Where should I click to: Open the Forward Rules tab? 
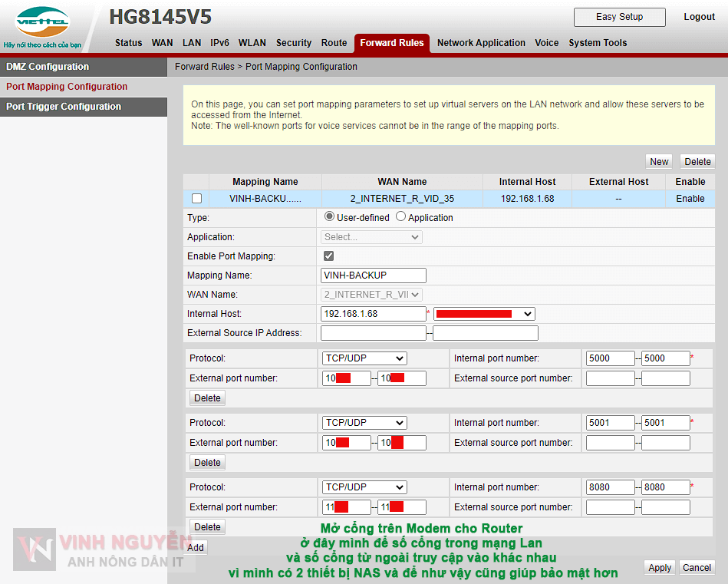pos(391,43)
